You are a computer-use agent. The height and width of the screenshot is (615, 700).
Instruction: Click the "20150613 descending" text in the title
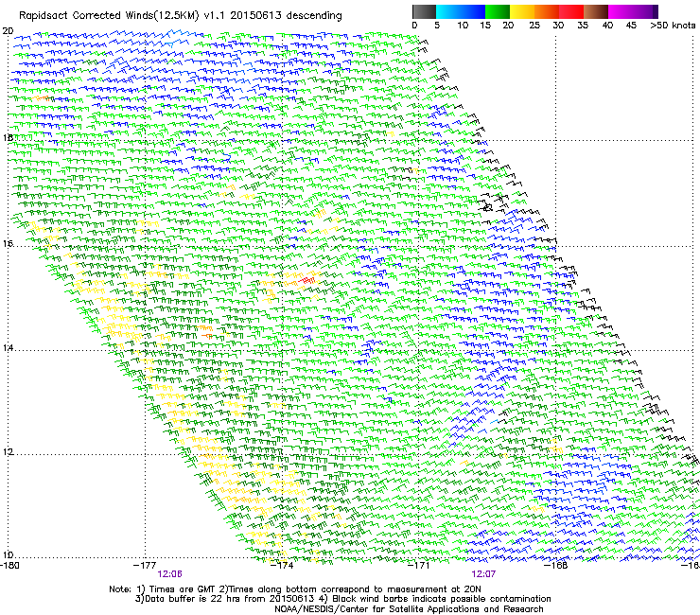click(286, 16)
